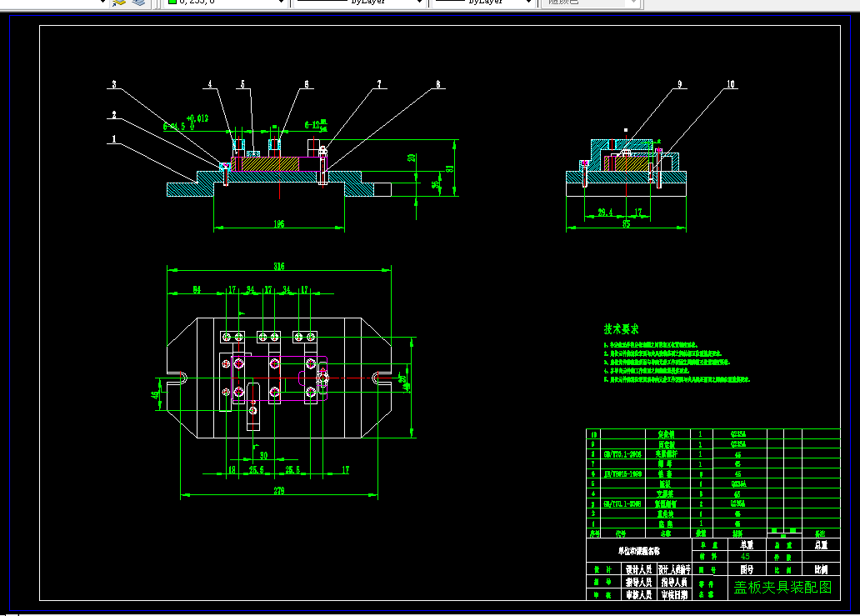Select part balloon number 4
This screenshot has width=860, height=616.
pos(209,84)
